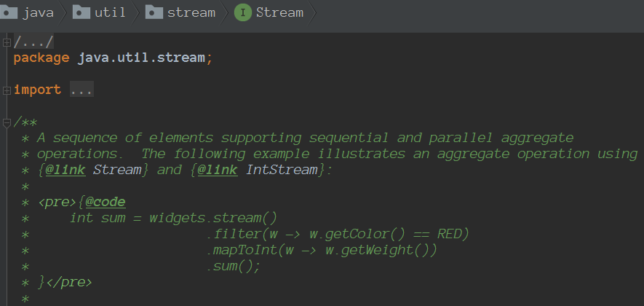Click the folded import ... placeholder
This screenshot has height=306, width=644.
coord(82,90)
